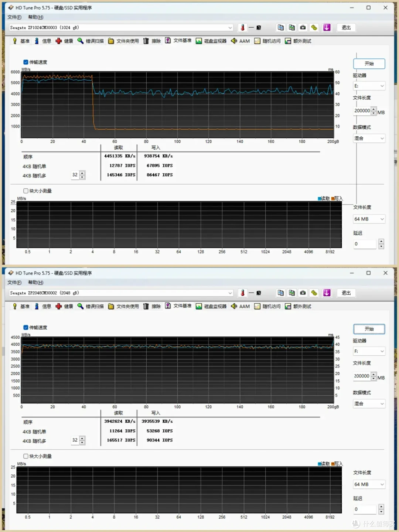Open 错误扫描 tab in bottom 2048 GB window
This screenshot has width=399, height=532.
pos(91,306)
